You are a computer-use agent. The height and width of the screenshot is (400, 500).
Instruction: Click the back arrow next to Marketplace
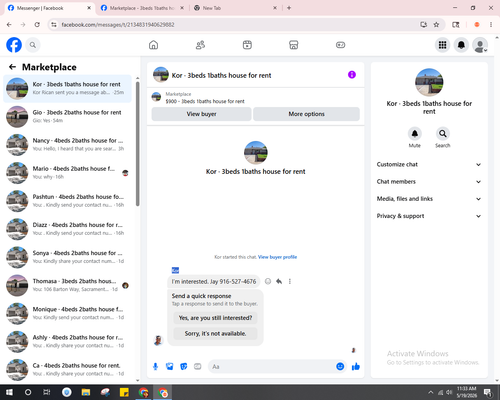tap(12, 67)
